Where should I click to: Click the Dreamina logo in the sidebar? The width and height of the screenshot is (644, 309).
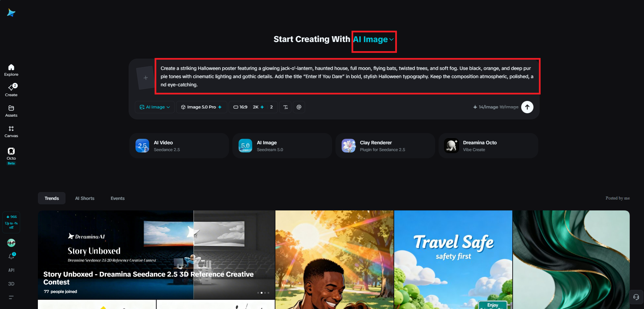(x=11, y=13)
